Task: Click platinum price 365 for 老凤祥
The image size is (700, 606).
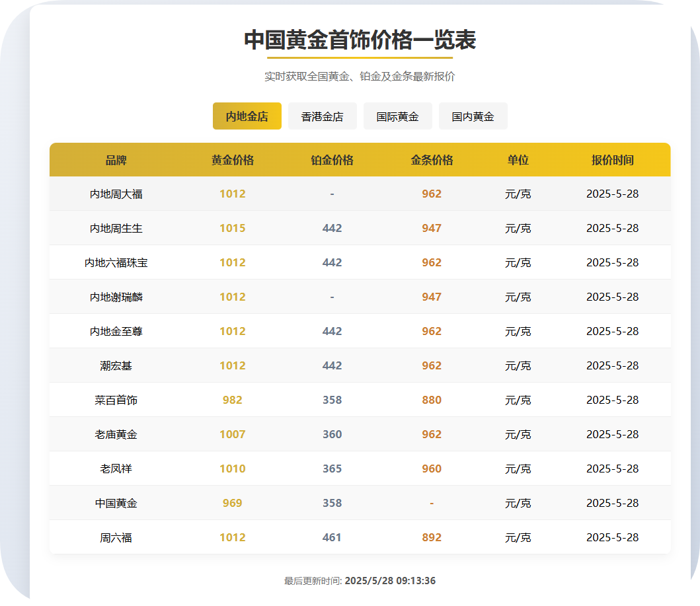Action: [332, 469]
